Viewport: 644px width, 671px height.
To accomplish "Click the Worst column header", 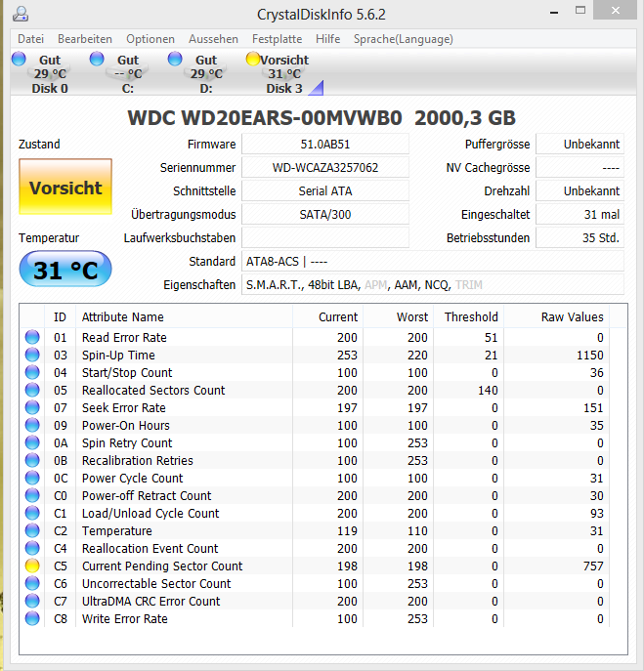I will point(398,316).
